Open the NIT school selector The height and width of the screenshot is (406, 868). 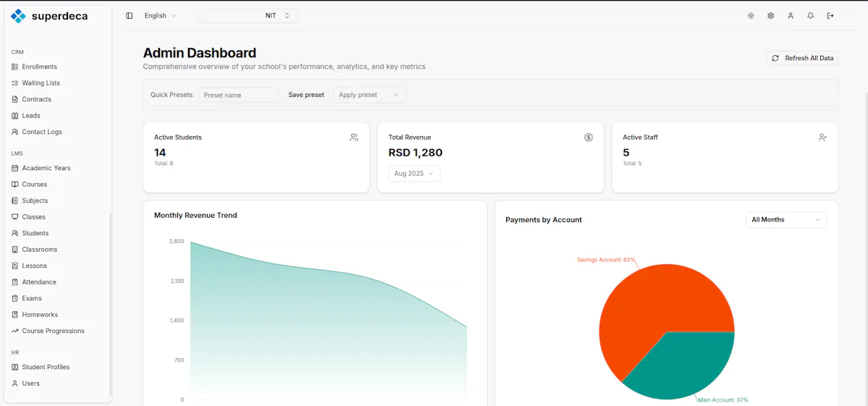[x=247, y=15]
